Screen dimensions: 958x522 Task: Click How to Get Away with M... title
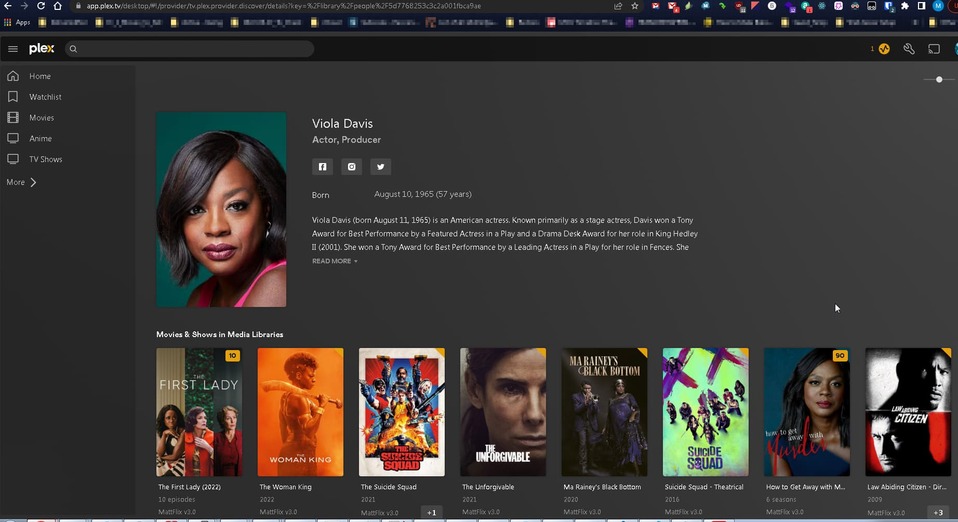point(806,487)
